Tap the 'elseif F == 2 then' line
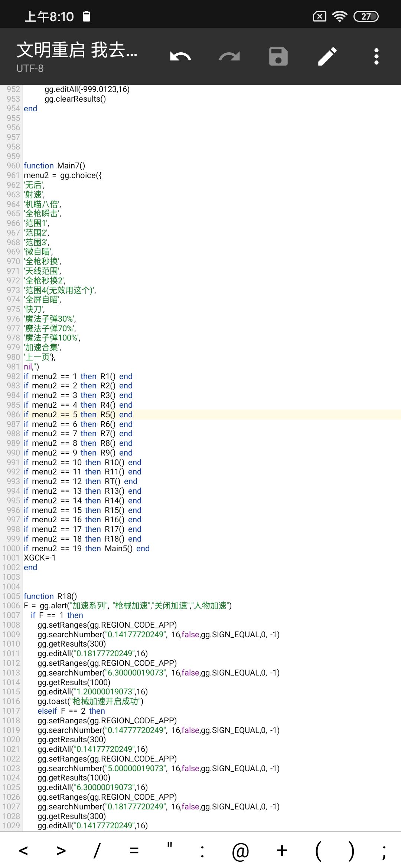401x868 pixels. coord(71,711)
